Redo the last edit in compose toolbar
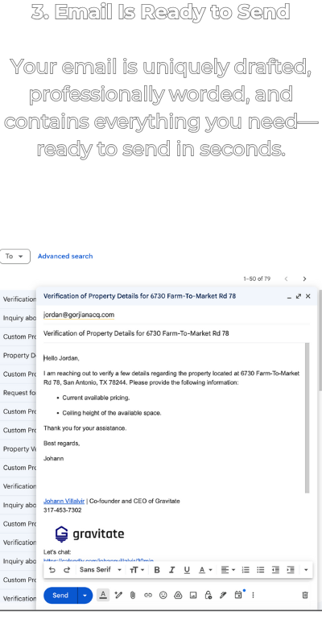 67,570
